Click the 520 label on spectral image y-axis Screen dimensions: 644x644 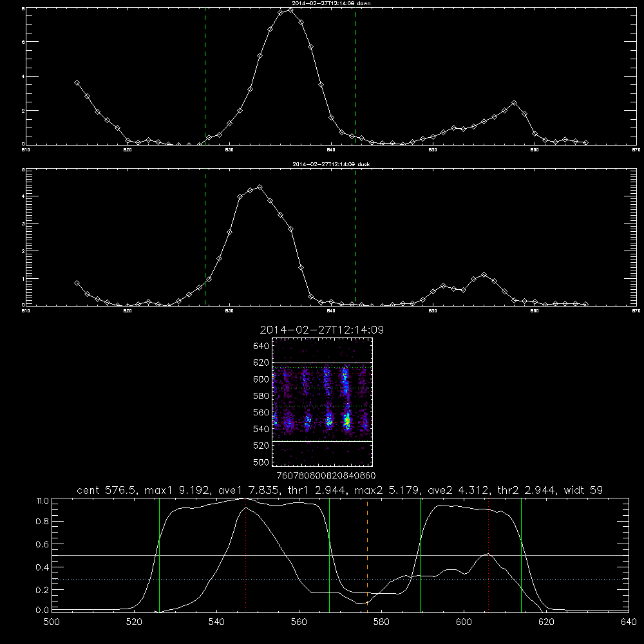pos(261,446)
